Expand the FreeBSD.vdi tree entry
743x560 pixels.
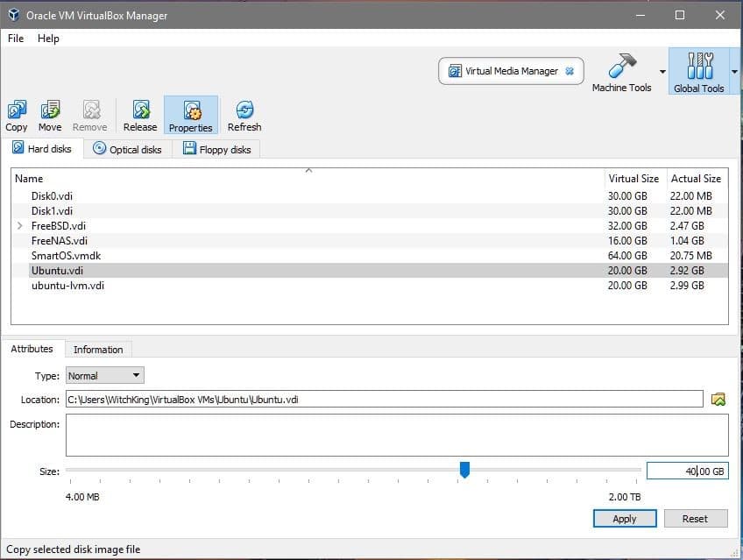click(x=20, y=226)
